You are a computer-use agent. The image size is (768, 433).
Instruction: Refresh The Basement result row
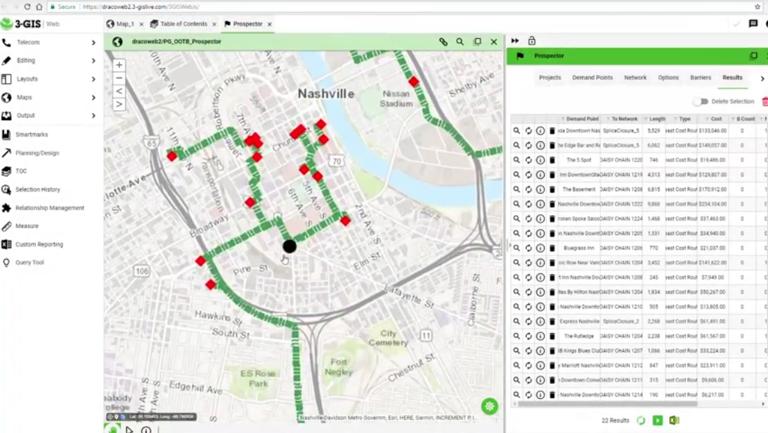coord(528,190)
